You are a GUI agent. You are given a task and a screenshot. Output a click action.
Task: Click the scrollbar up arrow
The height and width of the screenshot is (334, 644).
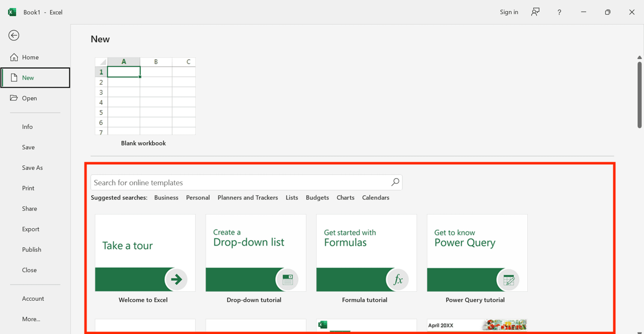click(x=639, y=57)
